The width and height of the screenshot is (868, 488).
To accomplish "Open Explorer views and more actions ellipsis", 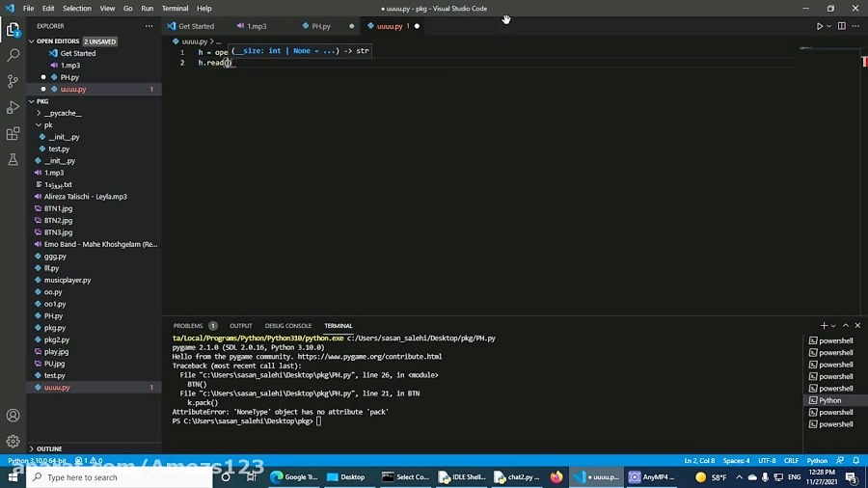I will (x=149, y=26).
